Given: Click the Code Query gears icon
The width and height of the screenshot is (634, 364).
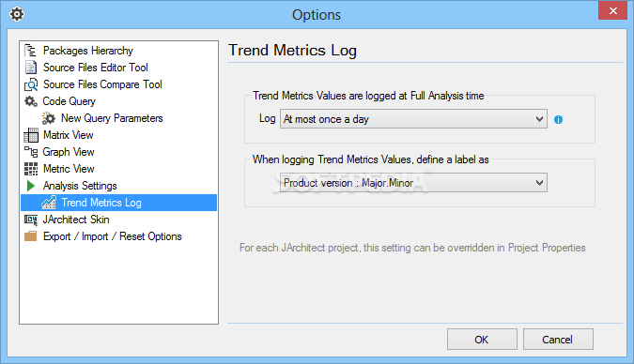Looking at the screenshot, I should (x=31, y=101).
